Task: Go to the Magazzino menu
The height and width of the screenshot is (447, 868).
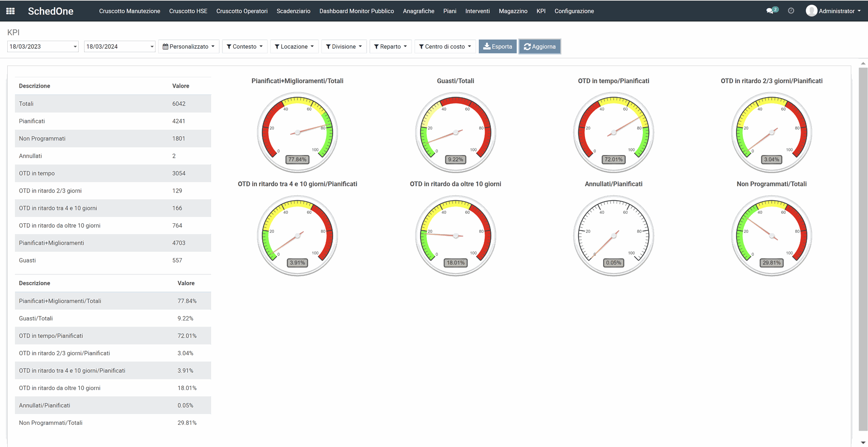Action: click(x=513, y=11)
